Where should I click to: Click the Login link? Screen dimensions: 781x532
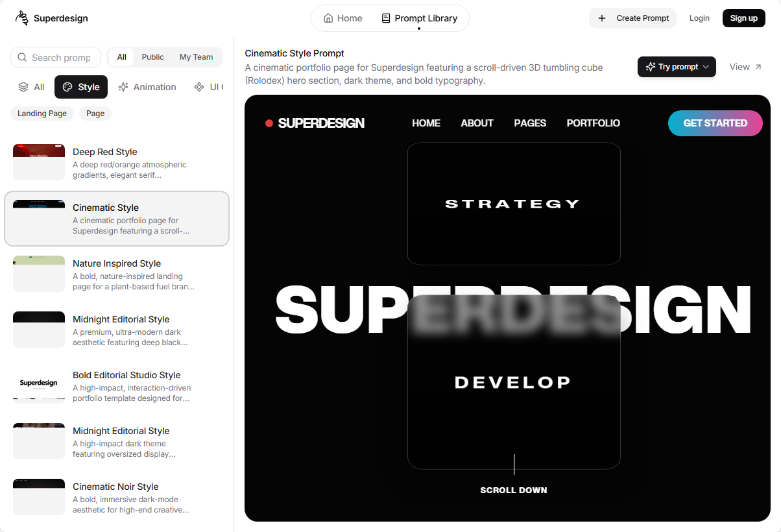click(x=699, y=18)
